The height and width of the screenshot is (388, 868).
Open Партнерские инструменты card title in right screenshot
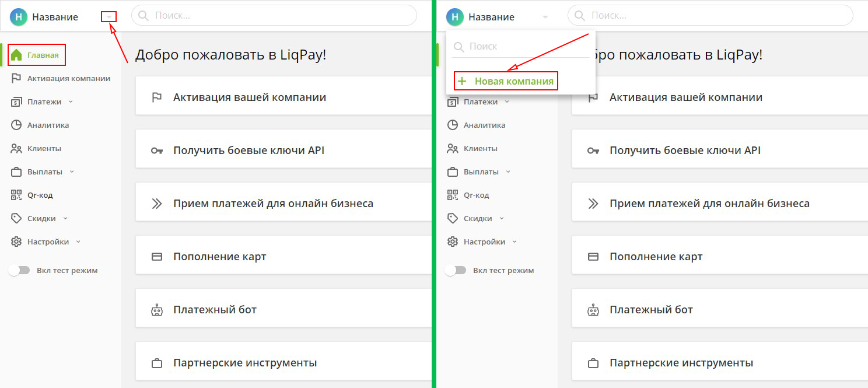coord(681,363)
